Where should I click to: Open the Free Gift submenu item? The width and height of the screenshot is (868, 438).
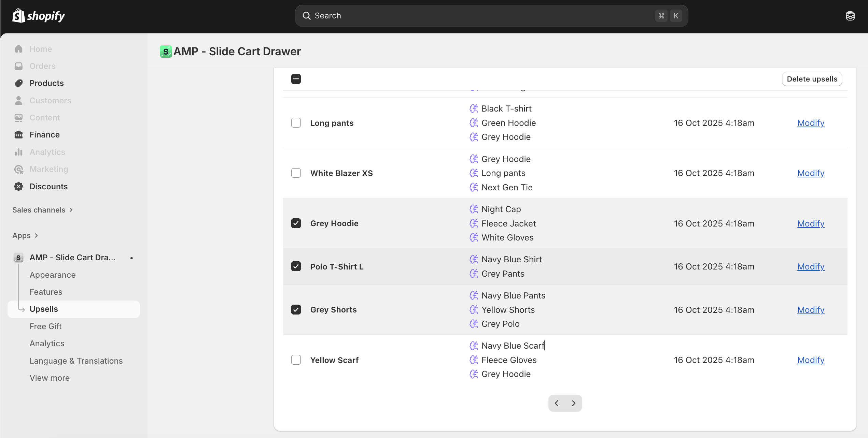[x=45, y=326]
